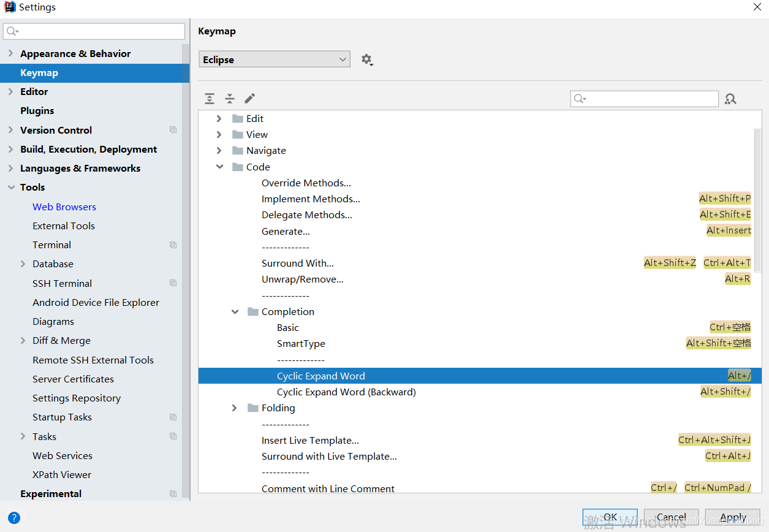Expand Appearance & Behavior section
The width and height of the screenshot is (769, 532).
tap(10, 53)
